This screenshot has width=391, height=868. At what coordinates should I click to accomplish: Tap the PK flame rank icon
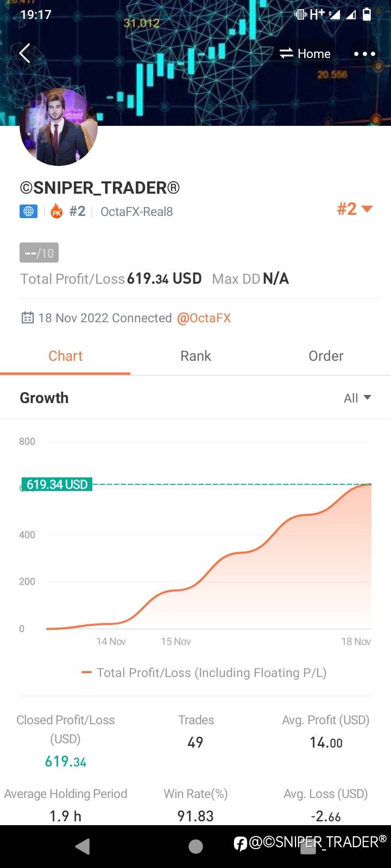coord(56,211)
